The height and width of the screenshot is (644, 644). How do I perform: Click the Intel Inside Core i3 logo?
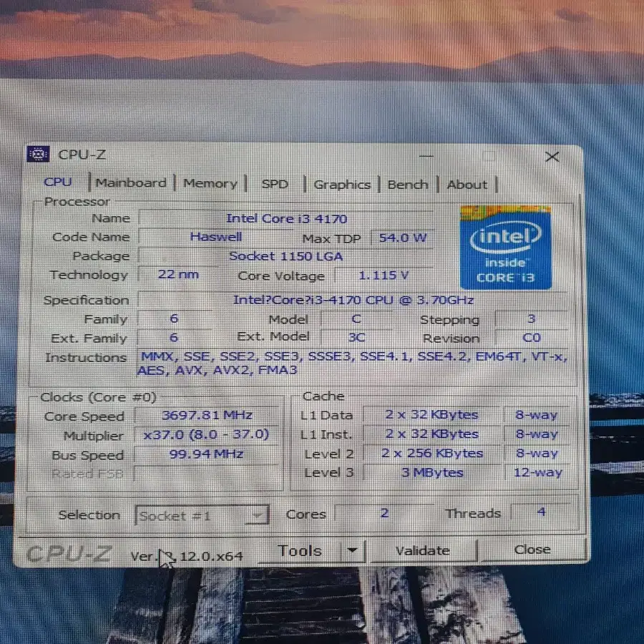(506, 248)
